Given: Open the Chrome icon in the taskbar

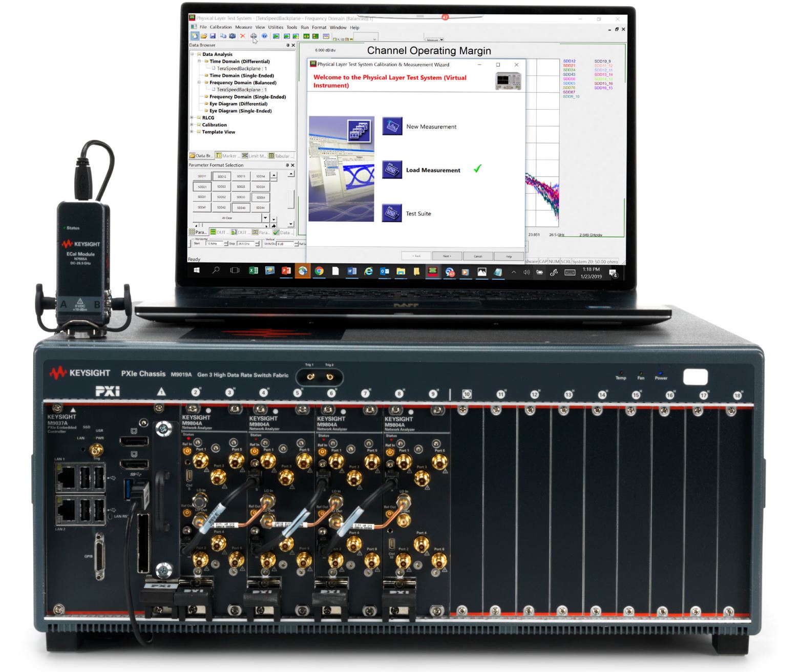Looking at the screenshot, I should (x=319, y=271).
